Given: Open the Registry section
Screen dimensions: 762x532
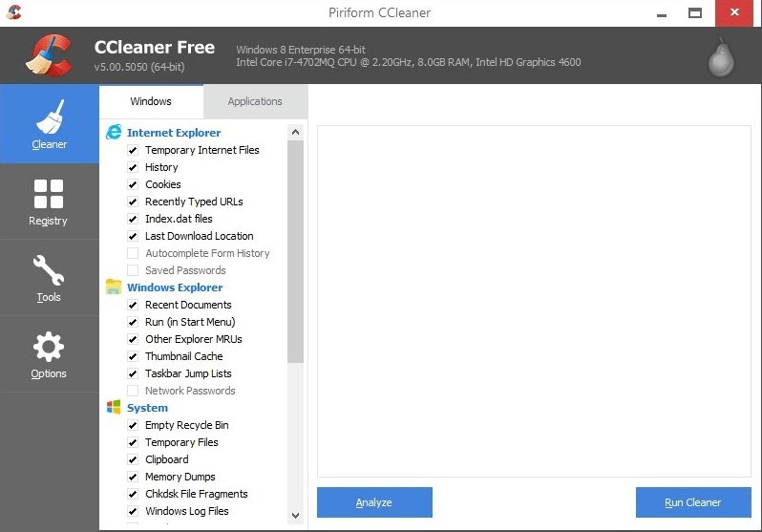Looking at the screenshot, I should coord(49,202).
